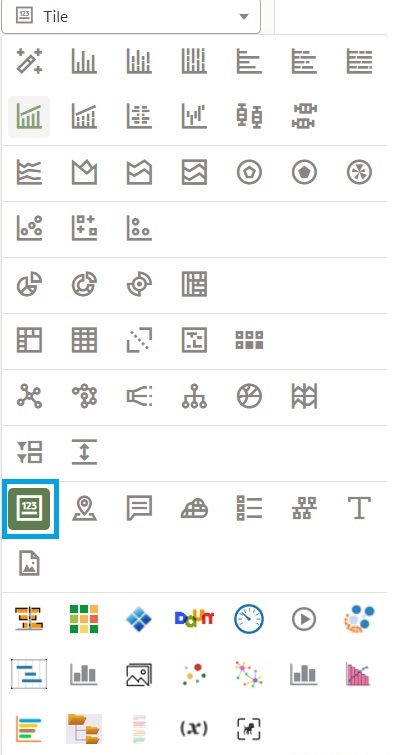Choose the Tile visualization icon highlighted in blue
Image resolution: width=416 pixels, height=755 pixels.
[29, 508]
